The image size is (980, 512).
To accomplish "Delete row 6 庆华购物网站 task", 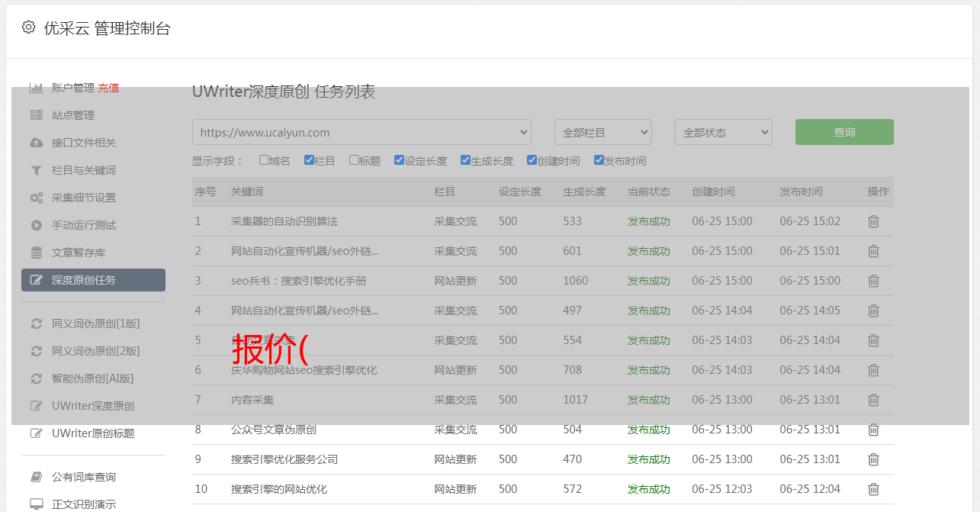I will point(873,370).
